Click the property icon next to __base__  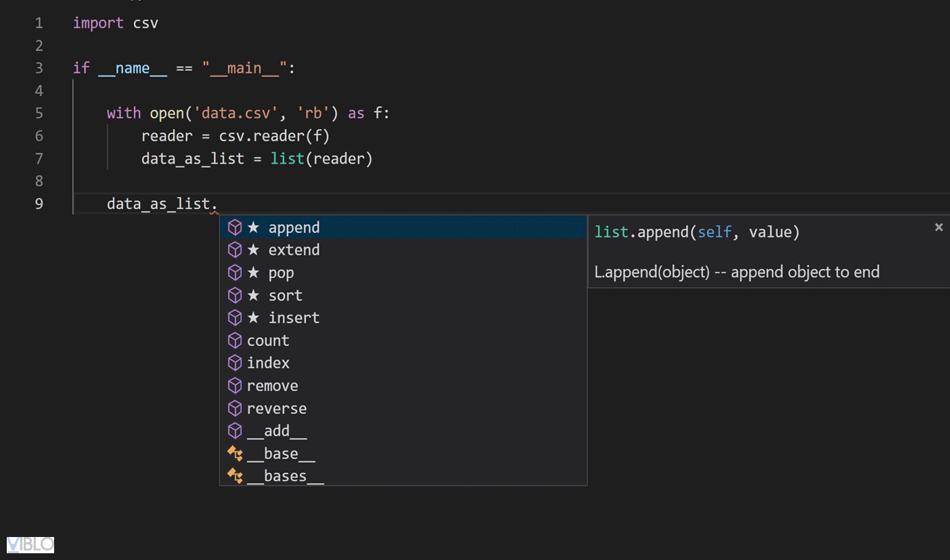(235, 454)
